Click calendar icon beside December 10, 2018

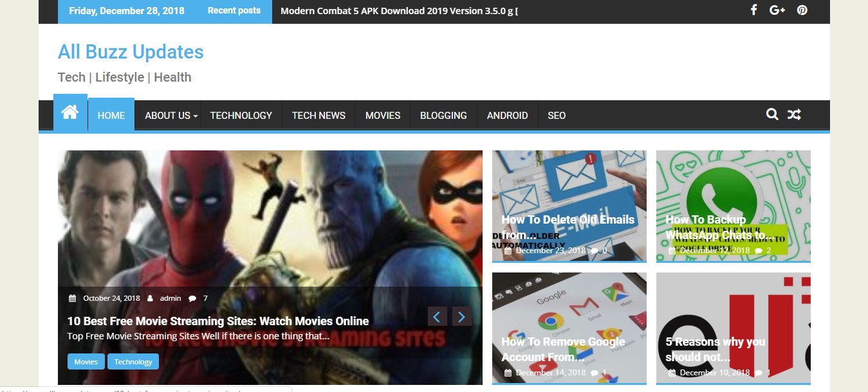[672, 373]
